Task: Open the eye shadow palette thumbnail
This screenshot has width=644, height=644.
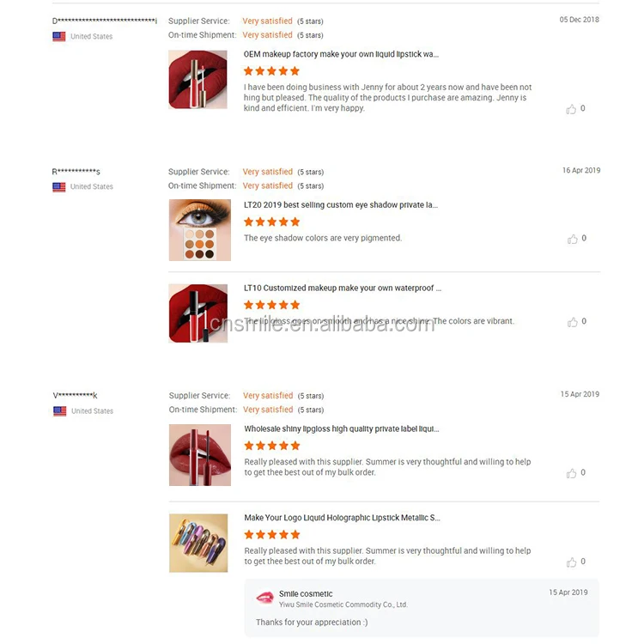Action: [x=199, y=230]
